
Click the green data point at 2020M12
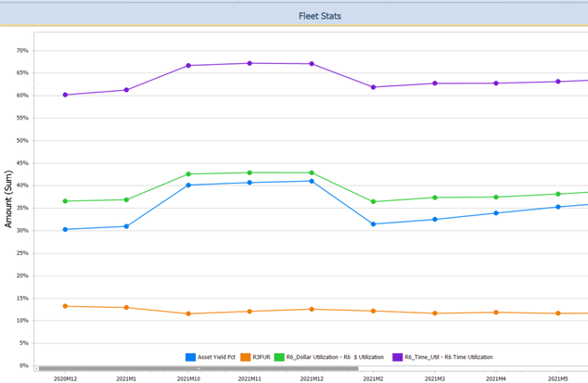tap(65, 201)
